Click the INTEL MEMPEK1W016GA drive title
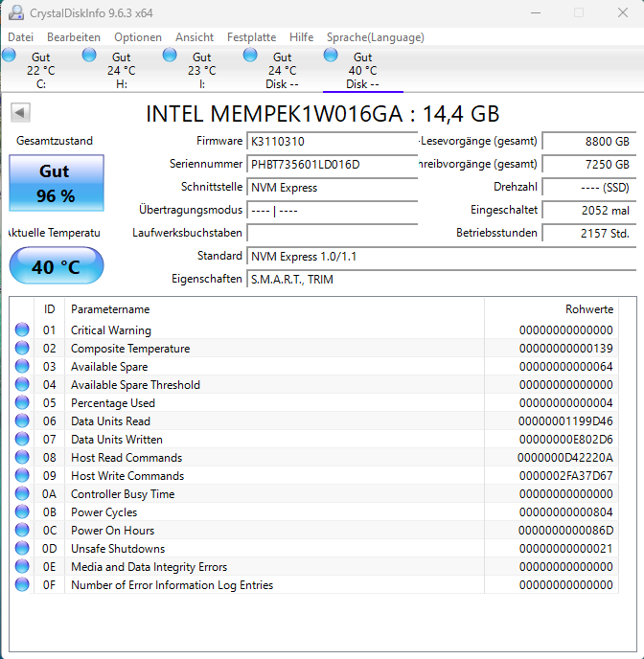 coord(322,114)
